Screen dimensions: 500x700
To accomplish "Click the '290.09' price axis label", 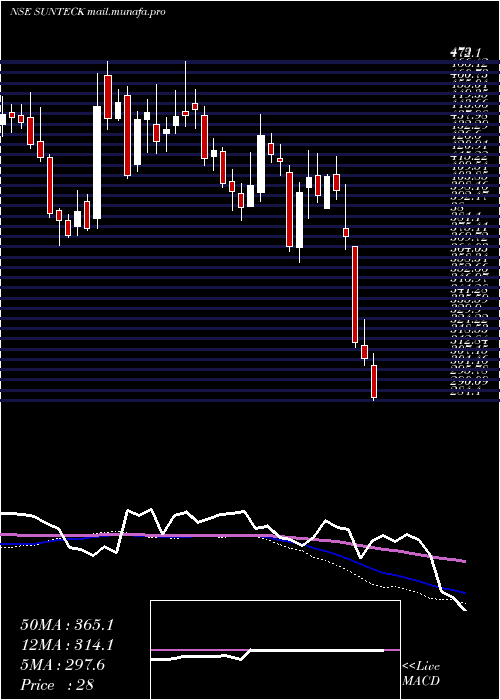I will pyautogui.click(x=468, y=382).
